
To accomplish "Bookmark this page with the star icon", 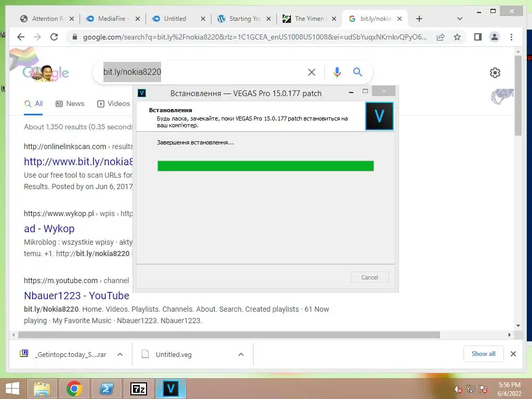I will pos(457,37).
